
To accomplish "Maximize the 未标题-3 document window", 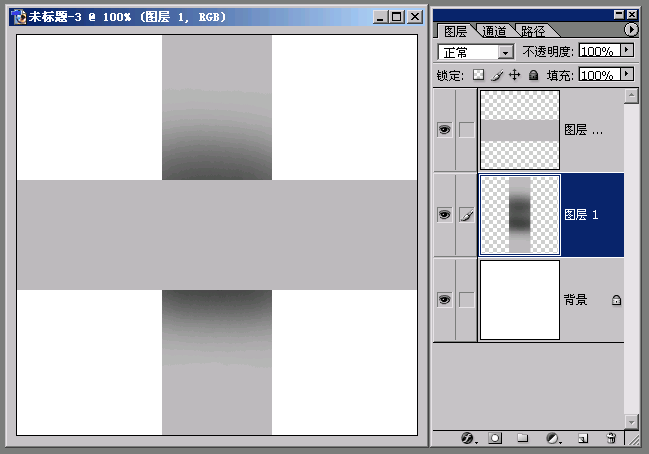I will tap(397, 17).
